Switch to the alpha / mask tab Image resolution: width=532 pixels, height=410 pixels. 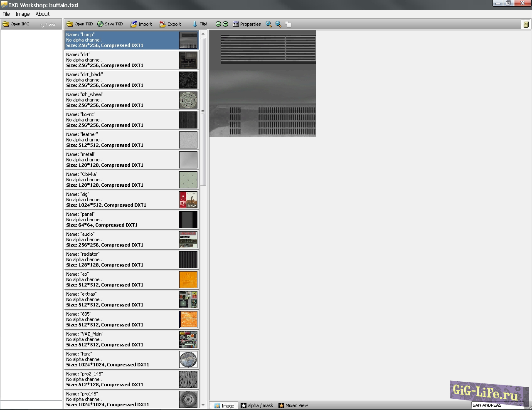[x=257, y=405]
